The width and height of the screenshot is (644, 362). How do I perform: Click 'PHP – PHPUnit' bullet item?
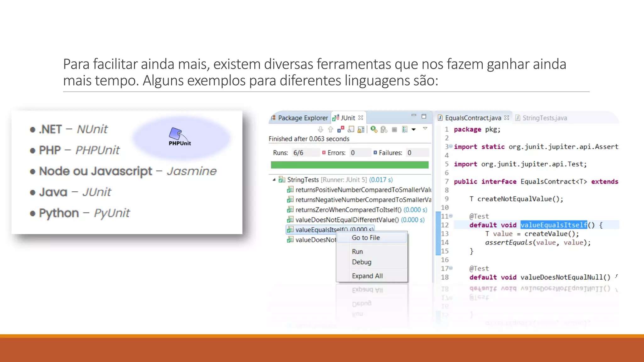click(x=75, y=150)
